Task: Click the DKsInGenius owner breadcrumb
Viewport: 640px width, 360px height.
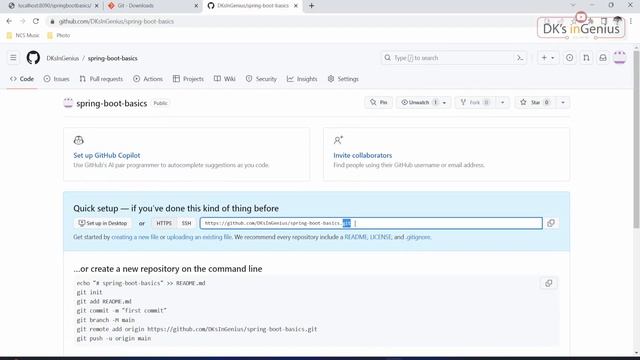Action: click(62, 58)
